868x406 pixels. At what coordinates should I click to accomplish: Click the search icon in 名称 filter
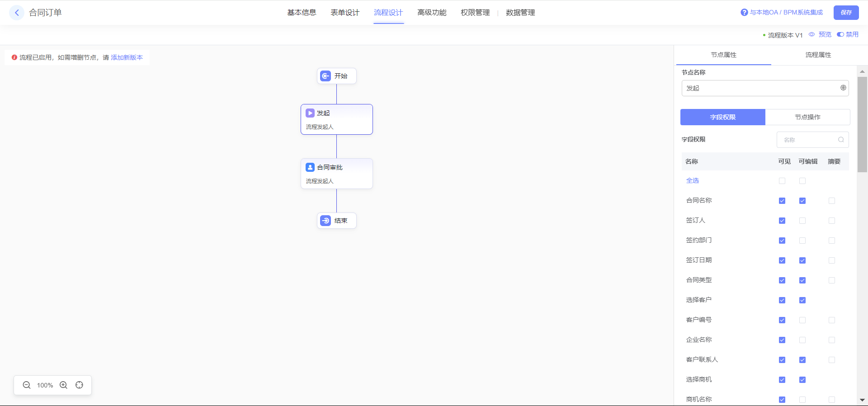point(841,140)
